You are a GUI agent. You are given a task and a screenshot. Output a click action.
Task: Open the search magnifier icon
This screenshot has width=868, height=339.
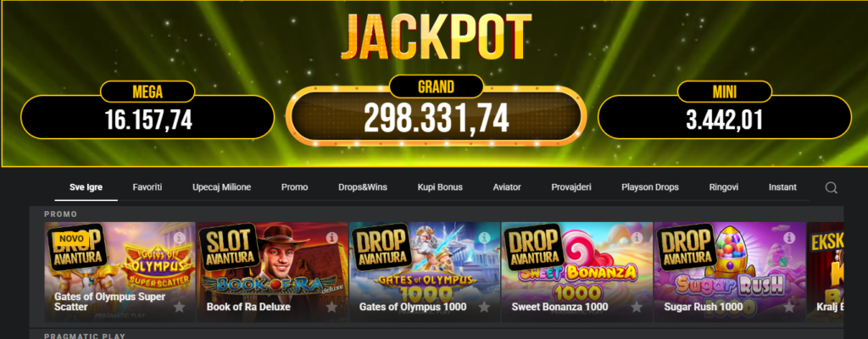pyautogui.click(x=831, y=188)
